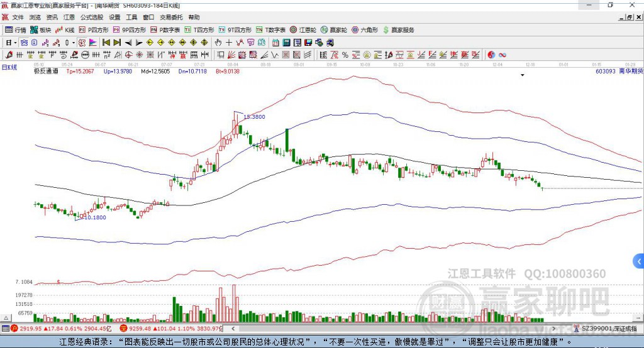Select the hand pan tool
The width and height of the screenshot is (644, 348).
click(x=218, y=42)
